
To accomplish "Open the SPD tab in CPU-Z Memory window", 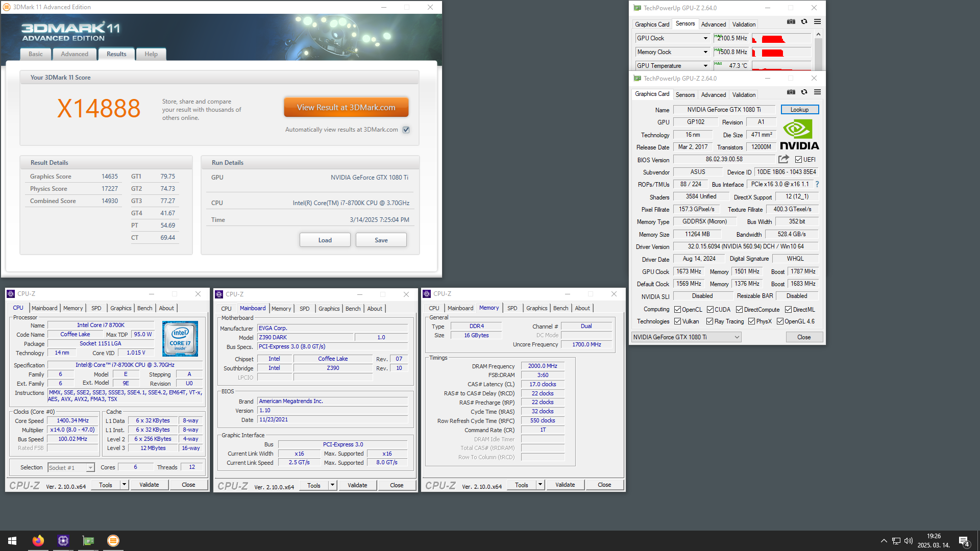I will [x=512, y=308].
